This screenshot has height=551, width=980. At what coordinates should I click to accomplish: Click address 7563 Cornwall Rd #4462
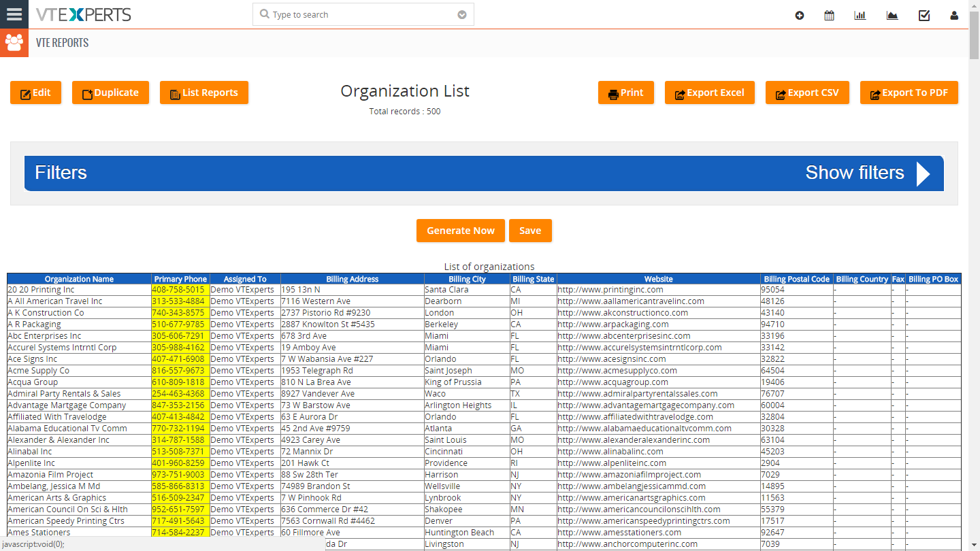328,521
